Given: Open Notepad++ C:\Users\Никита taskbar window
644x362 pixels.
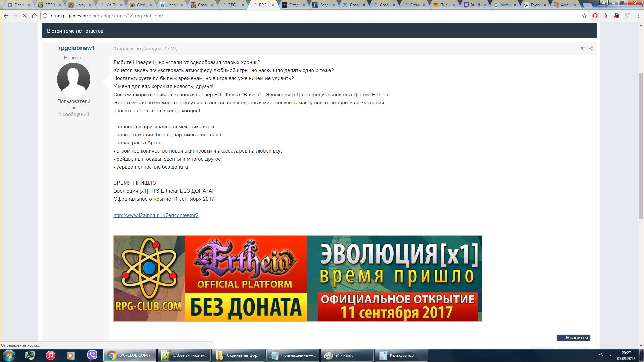Looking at the screenshot, I should pos(184,355).
